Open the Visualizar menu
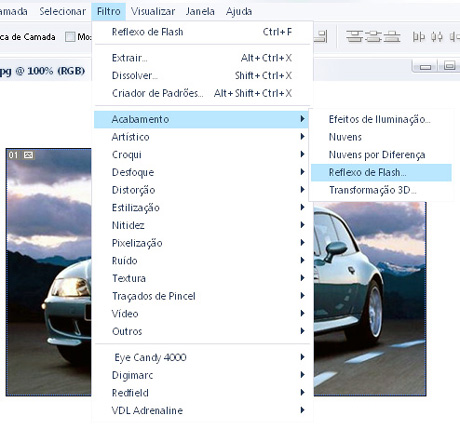 coord(153,11)
